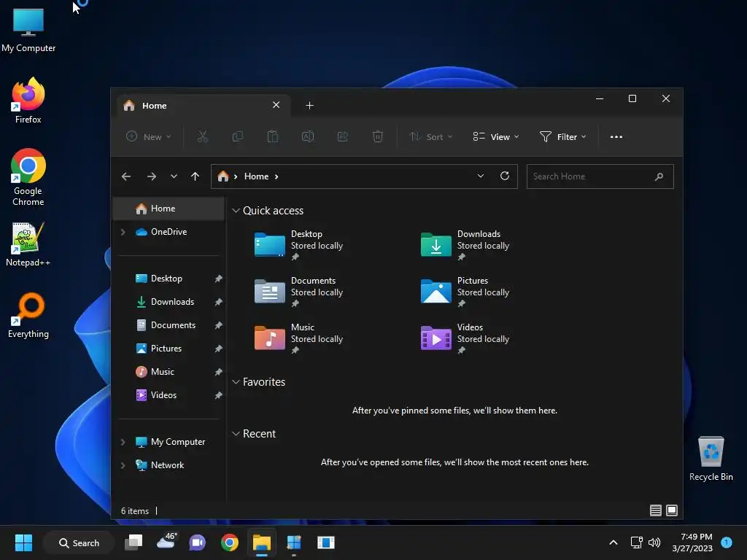Click the Paste clipboard icon
This screenshot has width=747, height=560.
coord(273,136)
